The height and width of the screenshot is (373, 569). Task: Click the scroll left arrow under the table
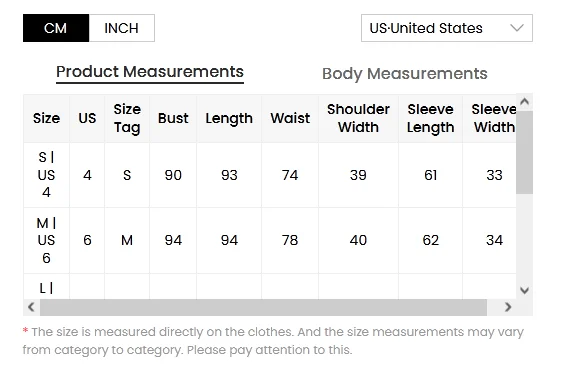(x=31, y=307)
